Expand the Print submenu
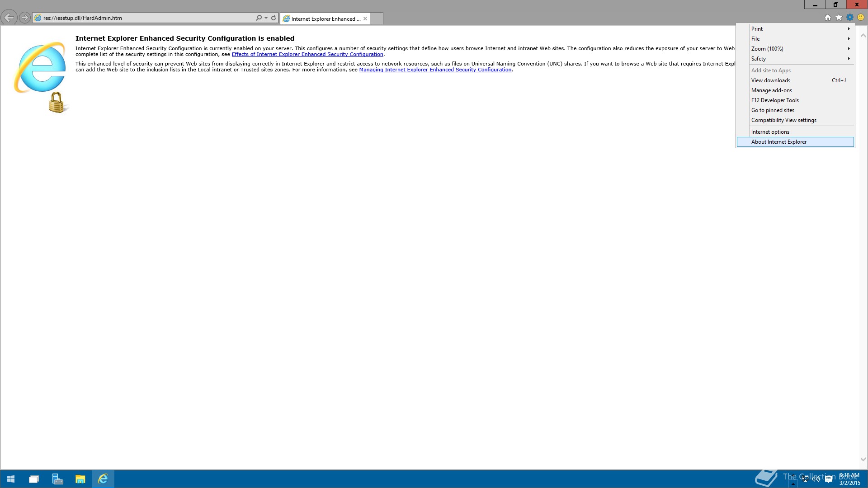This screenshot has width=868, height=488. tap(795, 29)
